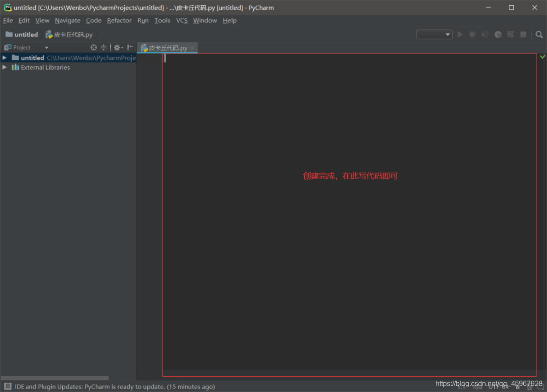547x392 pixels.
Task: Click untitled in navigation breadcrumb
Action: (x=26, y=35)
